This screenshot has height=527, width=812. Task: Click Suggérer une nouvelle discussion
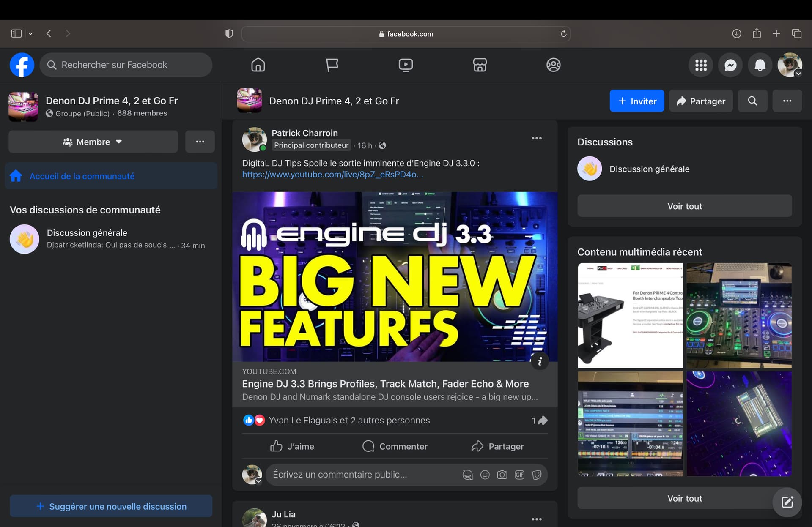(111, 506)
